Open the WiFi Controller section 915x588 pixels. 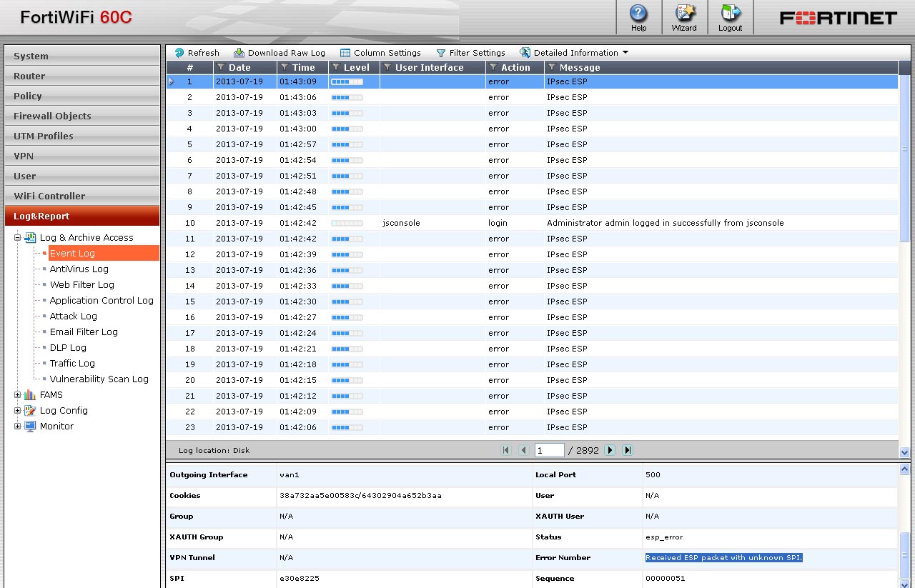[x=82, y=196]
